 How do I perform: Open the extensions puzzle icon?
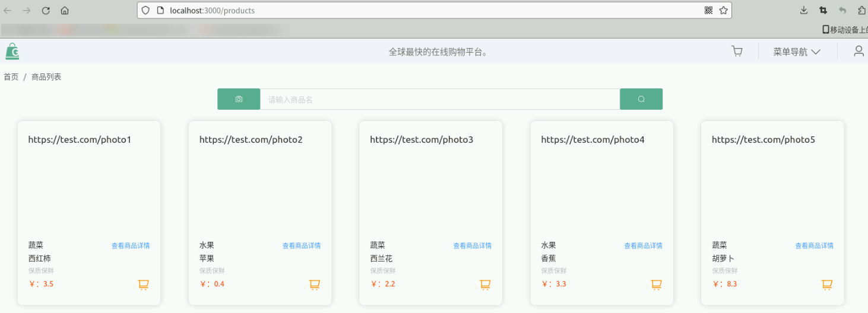pyautogui.click(x=861, y=10)
